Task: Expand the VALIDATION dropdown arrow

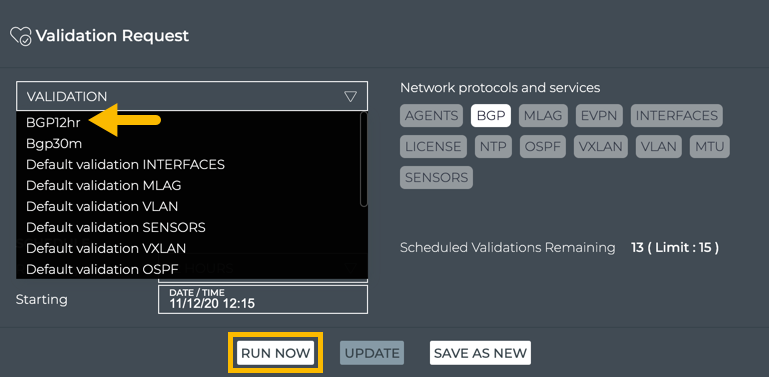Action: (x=350, y=96)
